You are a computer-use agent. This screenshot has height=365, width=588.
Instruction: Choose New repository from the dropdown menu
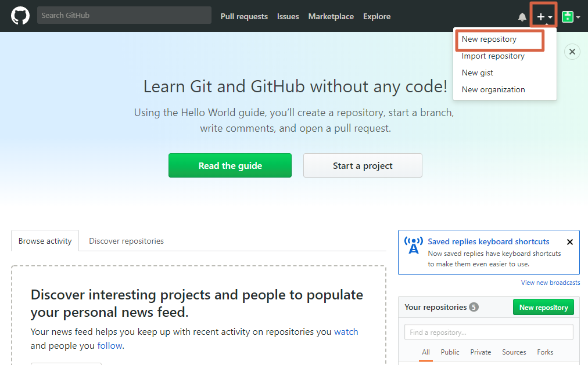click(x=489, y=39)
